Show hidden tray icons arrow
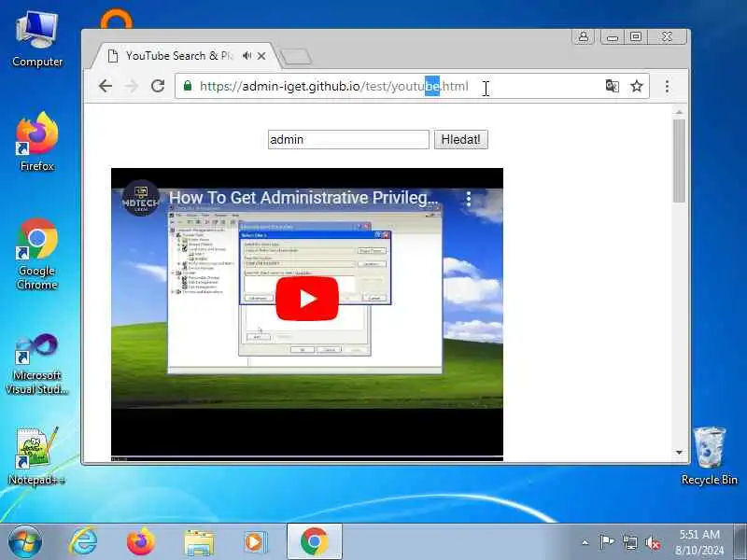Viewport: 747px width, 560px height. coord(585,542)
